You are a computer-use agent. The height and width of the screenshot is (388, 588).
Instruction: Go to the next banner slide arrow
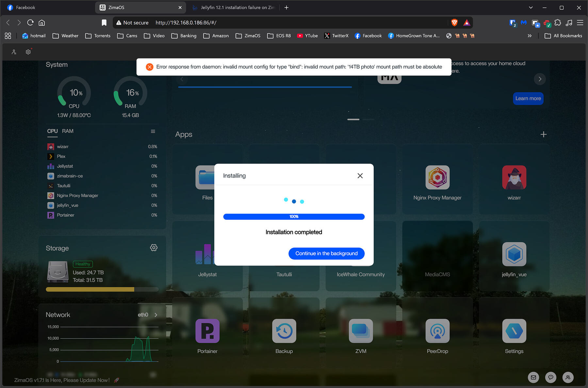[540, 79]
